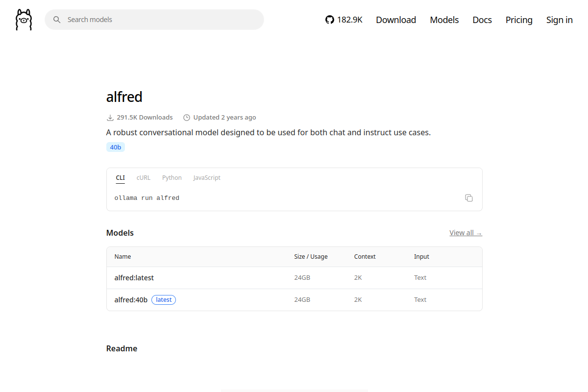Click the Name column header
Image resolution: width=588 pixels, height=392 pixels.
pos(123,257)
